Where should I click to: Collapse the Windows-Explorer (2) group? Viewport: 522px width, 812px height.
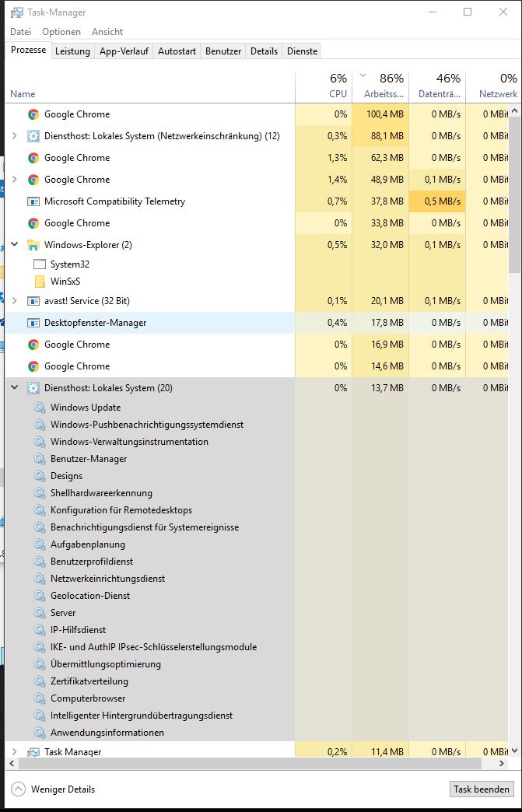15,244
